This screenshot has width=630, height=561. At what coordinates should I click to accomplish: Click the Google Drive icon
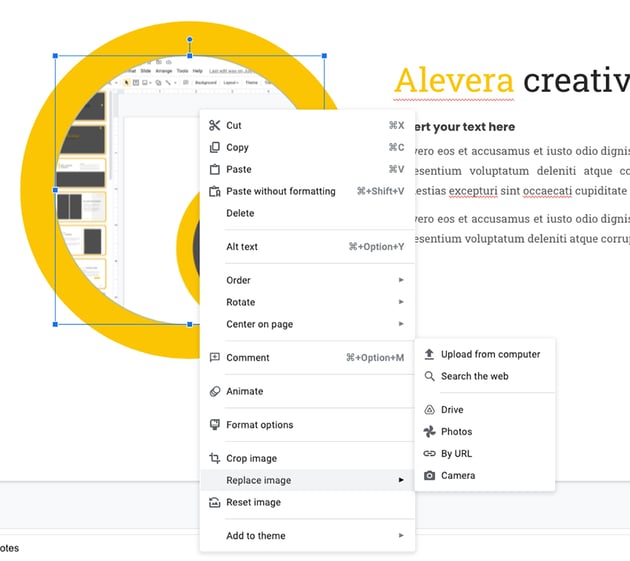(429, 410)
